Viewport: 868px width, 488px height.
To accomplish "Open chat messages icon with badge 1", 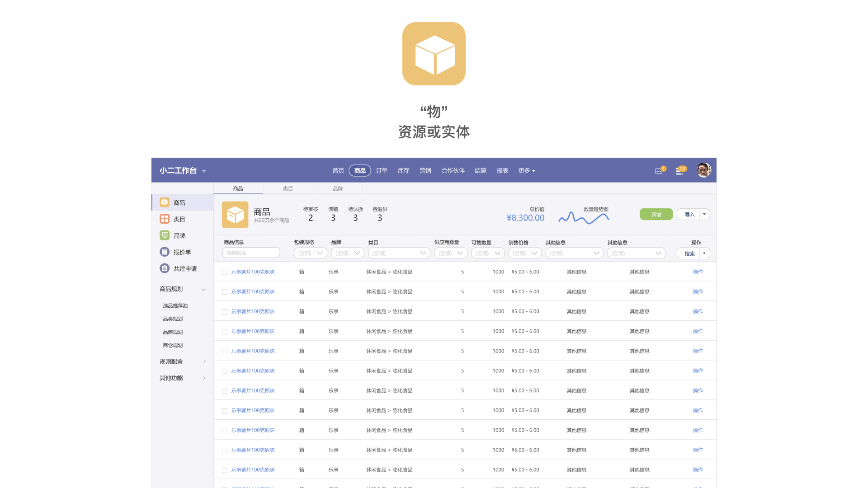I will click(659, 171).
